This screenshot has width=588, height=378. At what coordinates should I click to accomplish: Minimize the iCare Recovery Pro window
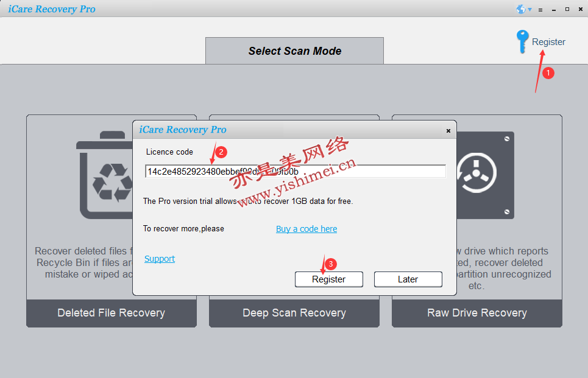pyautogui.click(x=554, y=10)
